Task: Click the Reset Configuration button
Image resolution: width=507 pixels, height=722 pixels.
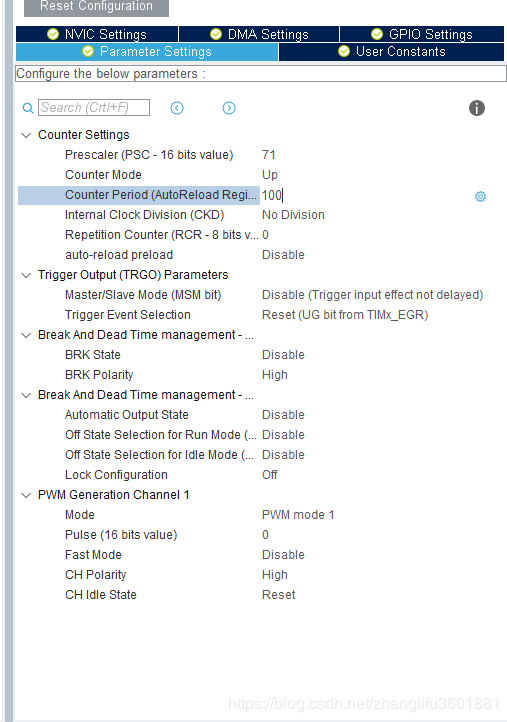Action: coord(96,6)
